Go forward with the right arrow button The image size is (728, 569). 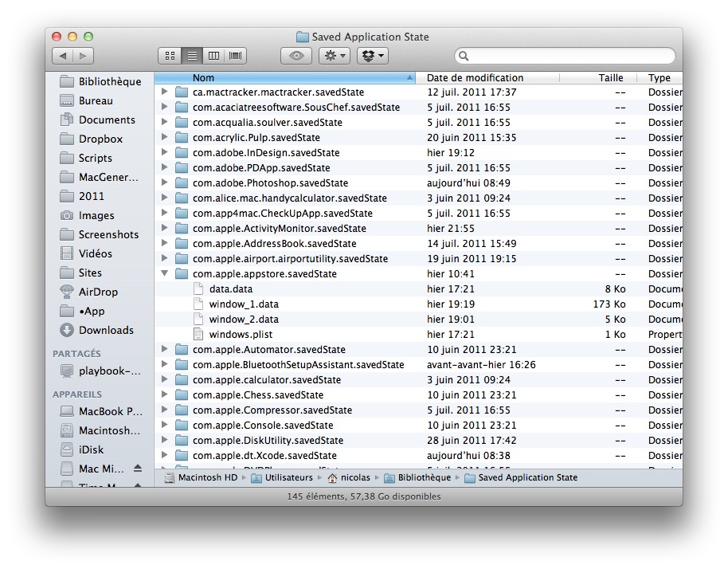click(83, 56)
